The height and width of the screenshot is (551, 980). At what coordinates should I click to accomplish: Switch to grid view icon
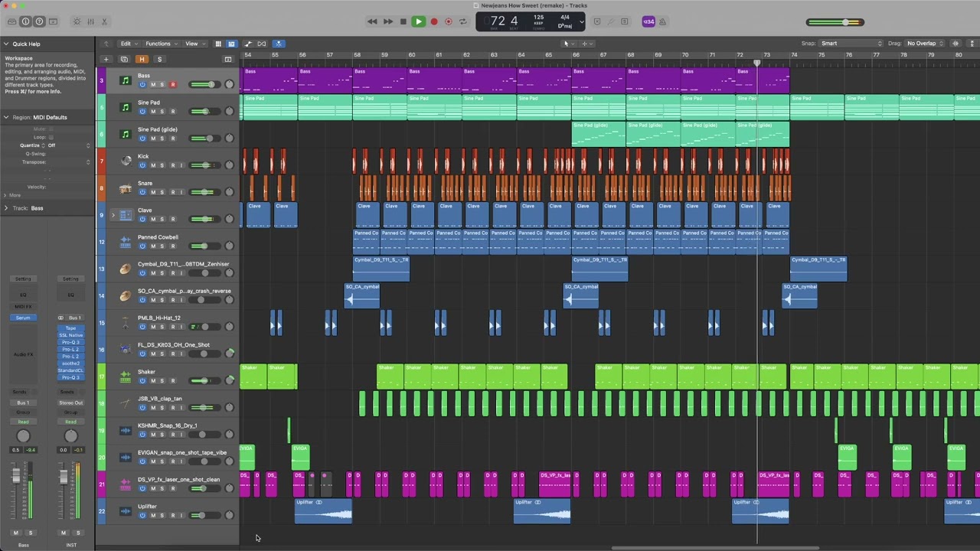[x=218, y=44]
